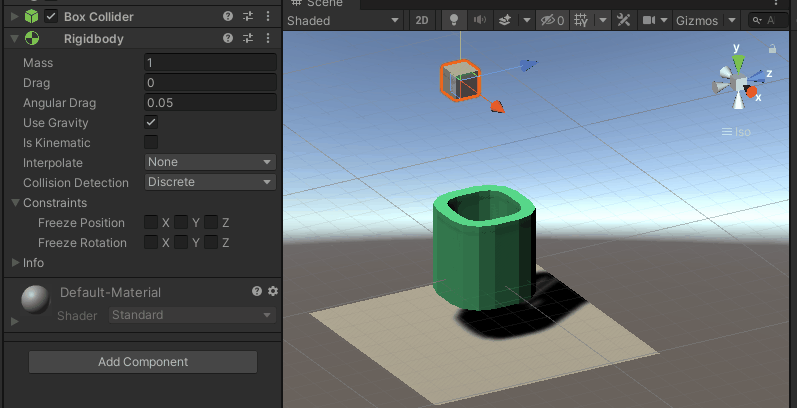The height and width of the screenshot is (408, 797).
Task: Click the Add Component button
Action: point(143,362)
